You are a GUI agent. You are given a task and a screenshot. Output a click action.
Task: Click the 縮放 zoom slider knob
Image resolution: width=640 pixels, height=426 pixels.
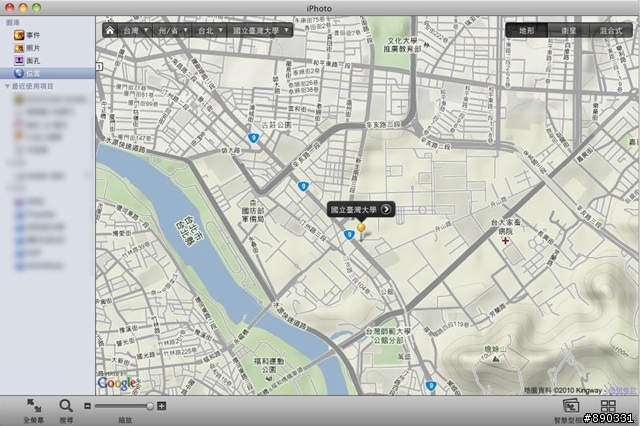(x=150, y=406)
